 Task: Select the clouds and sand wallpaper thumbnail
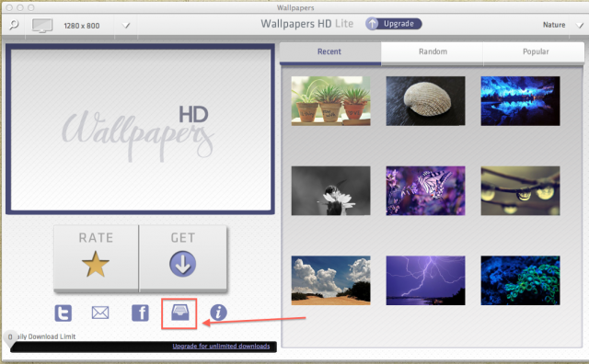pyautogui.click(x=330, y=280)
